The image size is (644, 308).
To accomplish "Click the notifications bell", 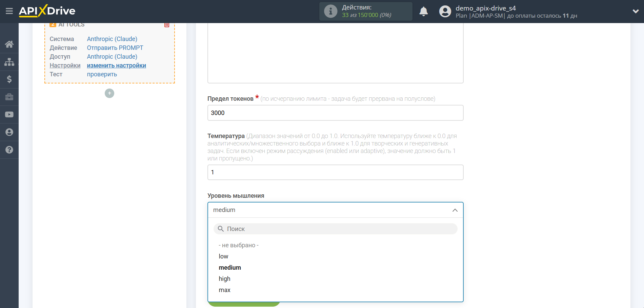I will (x=423, y=12).
